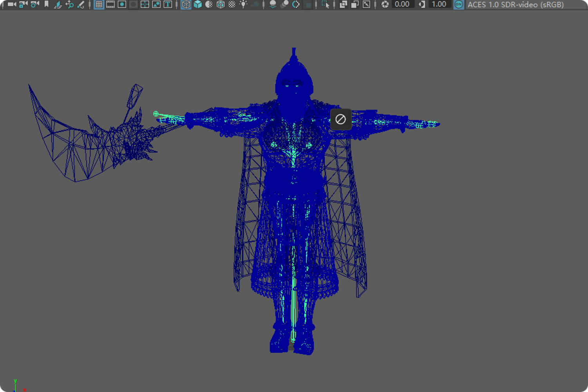Click the Select Camera icon
The image size is (588, 392).
(12, 4)
